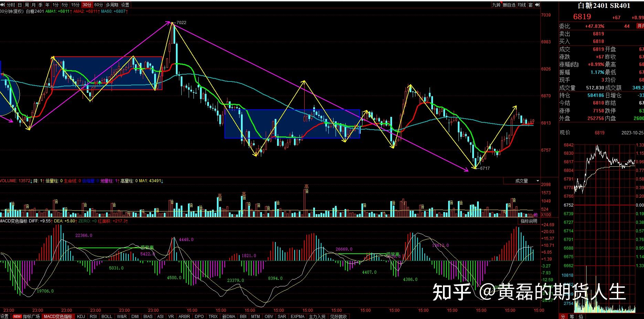Click the X100 volume scale label
The height and width of the screenshot is (319, 644).
coord(546,215)
